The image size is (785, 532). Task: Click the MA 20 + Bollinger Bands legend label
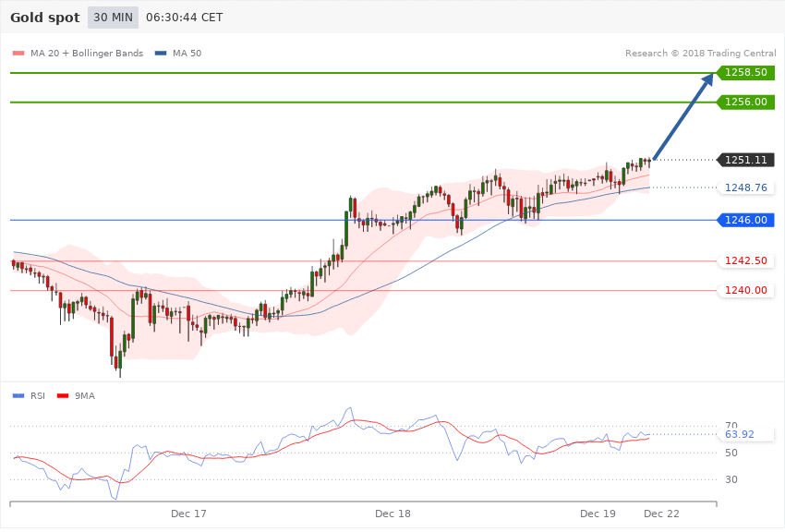(87, 53)
